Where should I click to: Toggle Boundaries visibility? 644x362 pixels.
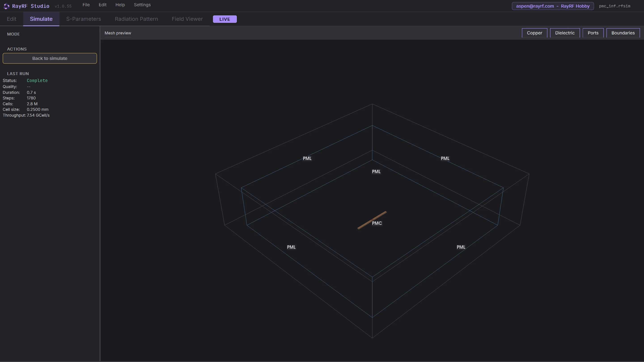coord(623,33)
